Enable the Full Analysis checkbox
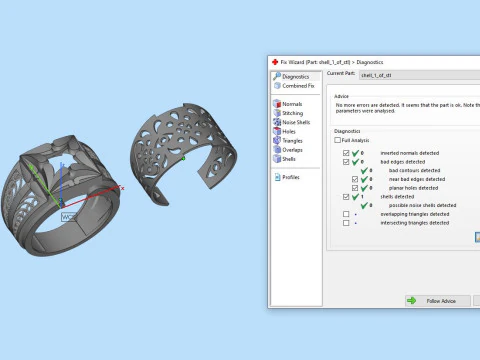The width and height of the screenshot is (480, 360). coord(337,140)
